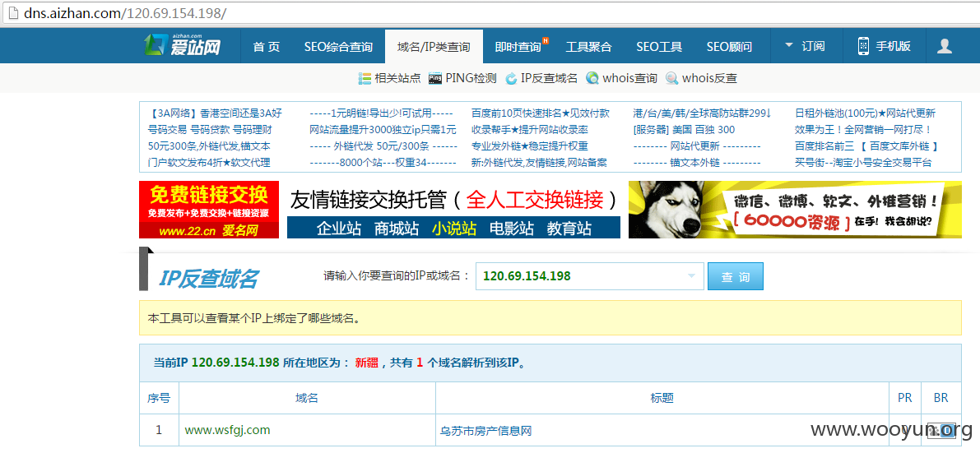Screen dimensions: 980x453
Task: Open the user account icon
Action: tap(945, 45)
